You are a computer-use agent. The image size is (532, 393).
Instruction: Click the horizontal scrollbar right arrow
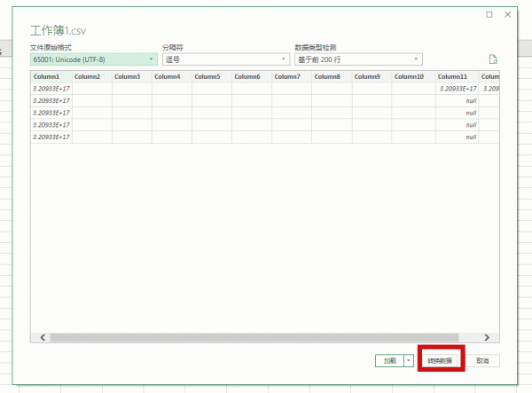click(486, 337)
